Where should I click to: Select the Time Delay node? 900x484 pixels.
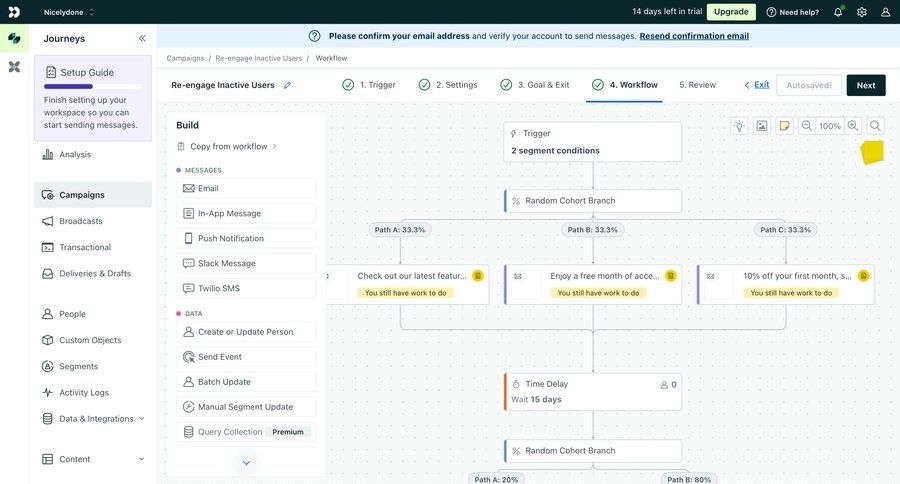[592, 392]
